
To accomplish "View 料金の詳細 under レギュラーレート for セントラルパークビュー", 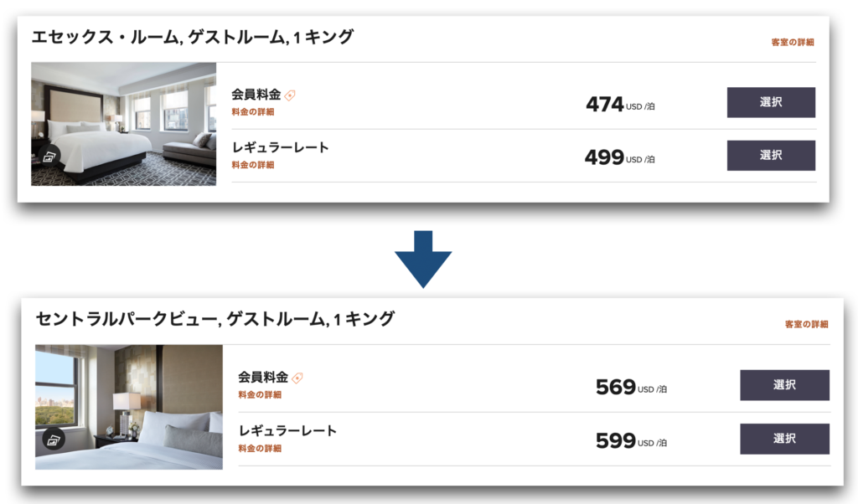I will tap(260, 449).
